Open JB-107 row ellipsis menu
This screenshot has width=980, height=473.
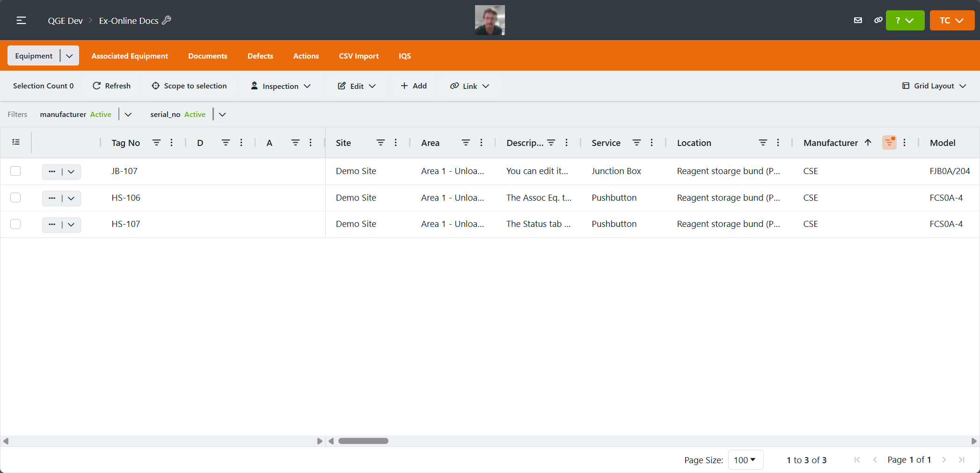52,172
